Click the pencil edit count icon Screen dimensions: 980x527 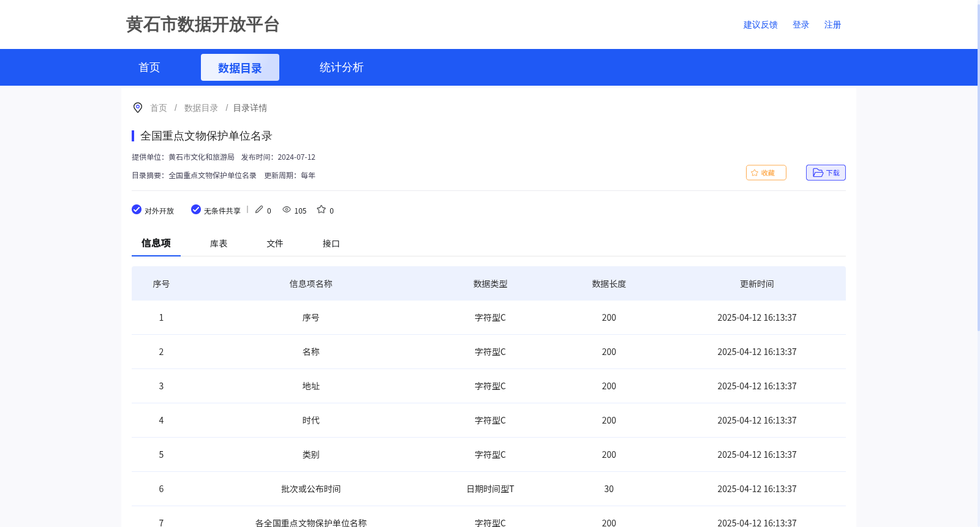[x=259, y=209]
